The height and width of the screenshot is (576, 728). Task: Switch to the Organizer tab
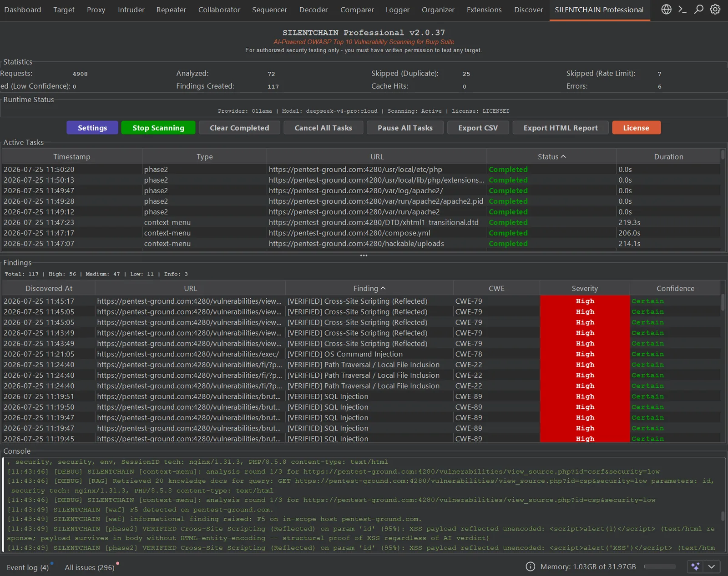(x=438, y=10)
